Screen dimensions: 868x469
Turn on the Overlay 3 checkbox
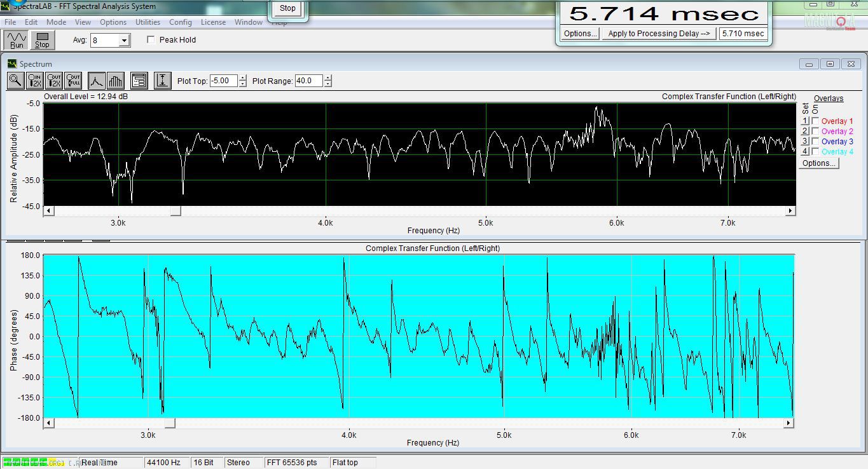[x=815, y=141]
